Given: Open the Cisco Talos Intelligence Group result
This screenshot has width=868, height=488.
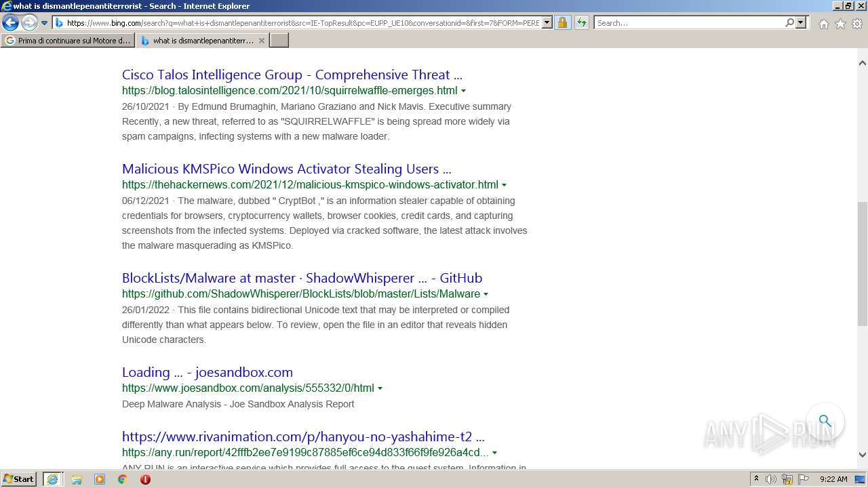Looking at the screenshot, I should (x=292, y=75).
